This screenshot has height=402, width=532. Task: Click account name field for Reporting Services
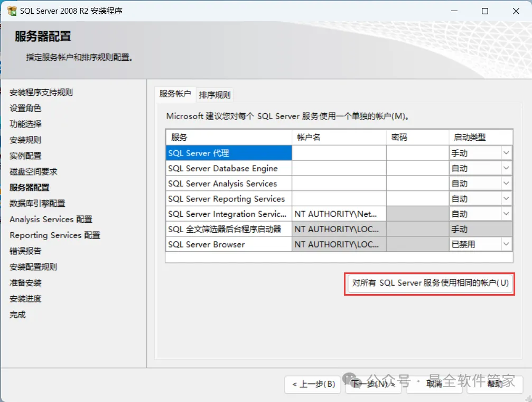pyautogui.click(x=339, y=198)
